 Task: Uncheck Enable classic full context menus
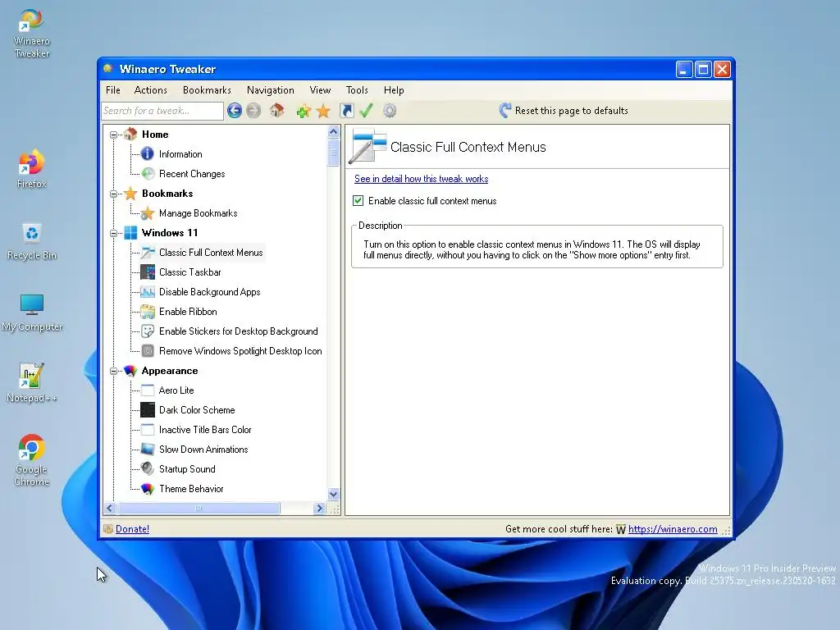click(358, 201)
